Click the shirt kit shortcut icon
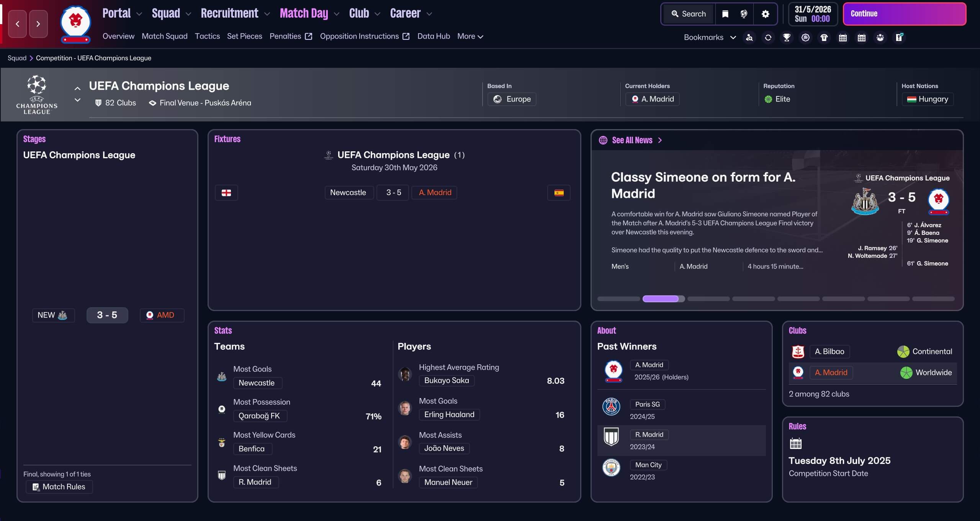The height and width of the screenshot is (521, 980). coord(824,38)
